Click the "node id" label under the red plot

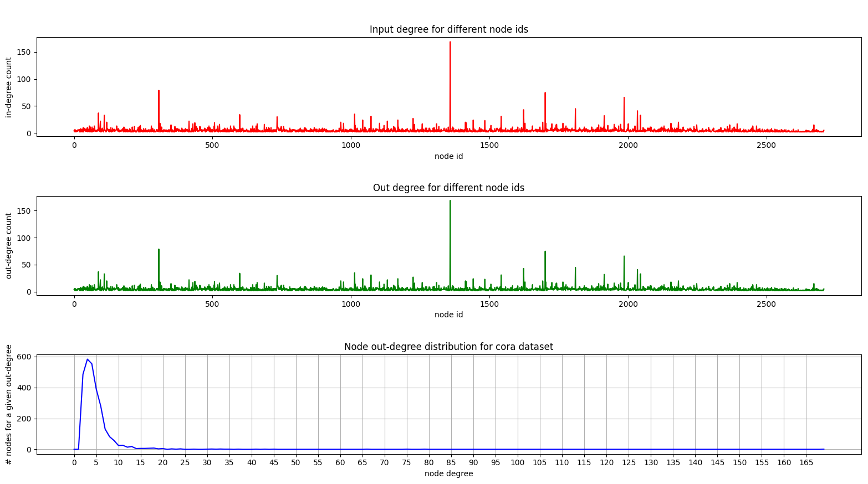click(x=448, y=156)
